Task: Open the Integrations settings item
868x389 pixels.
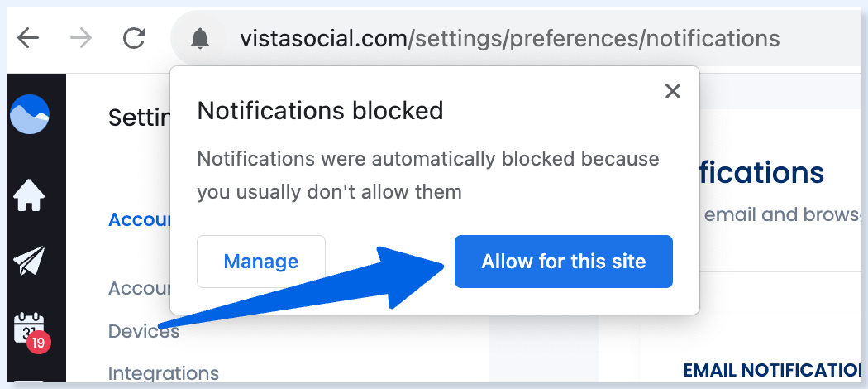Action: click(164, 373)
